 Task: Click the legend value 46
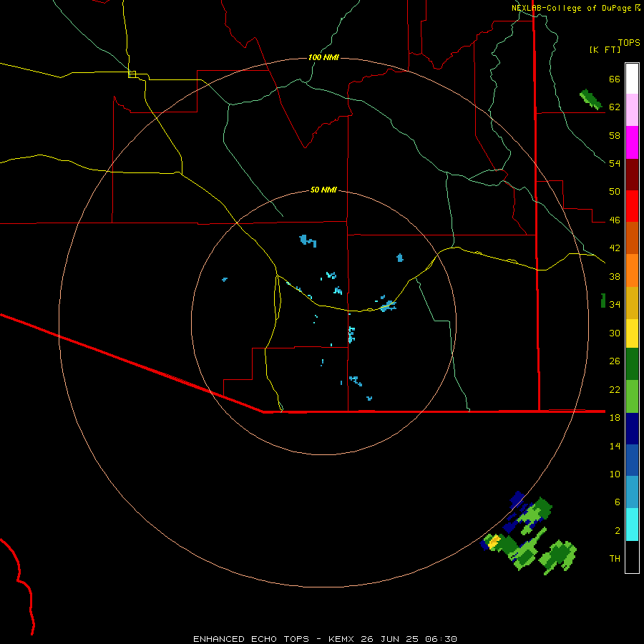[x=615, y=220]
